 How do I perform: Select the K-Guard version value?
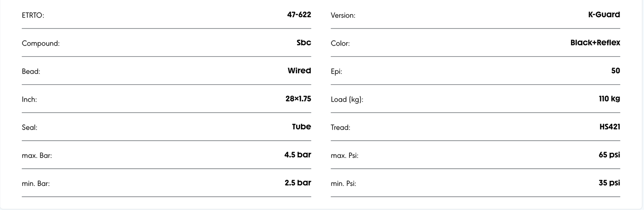pyautogui.click(x=604, y=15)
